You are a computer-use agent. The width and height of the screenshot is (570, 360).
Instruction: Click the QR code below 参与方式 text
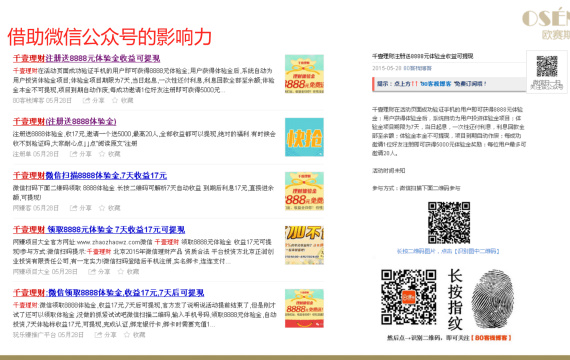click(449, 223)
